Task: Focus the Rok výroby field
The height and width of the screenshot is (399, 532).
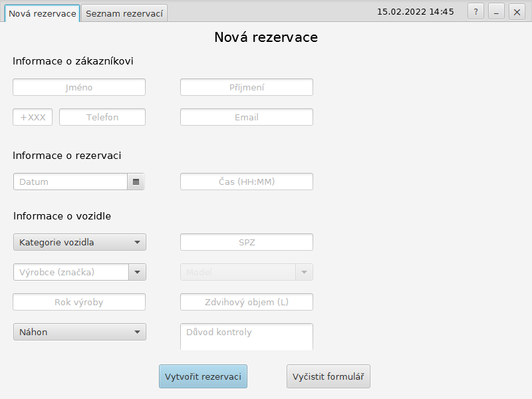Action: pyautogui.click(x=79, y=302)
